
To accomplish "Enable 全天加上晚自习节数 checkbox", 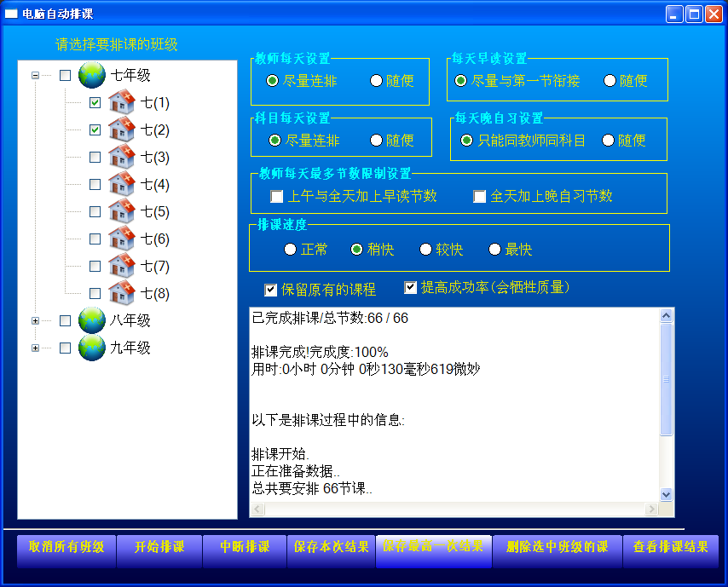I will [543, 196].
